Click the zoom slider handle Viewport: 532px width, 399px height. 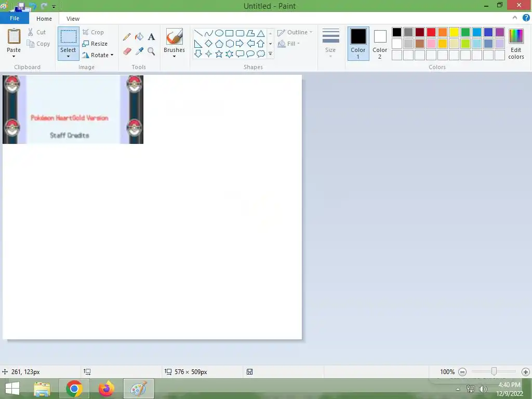494,371
